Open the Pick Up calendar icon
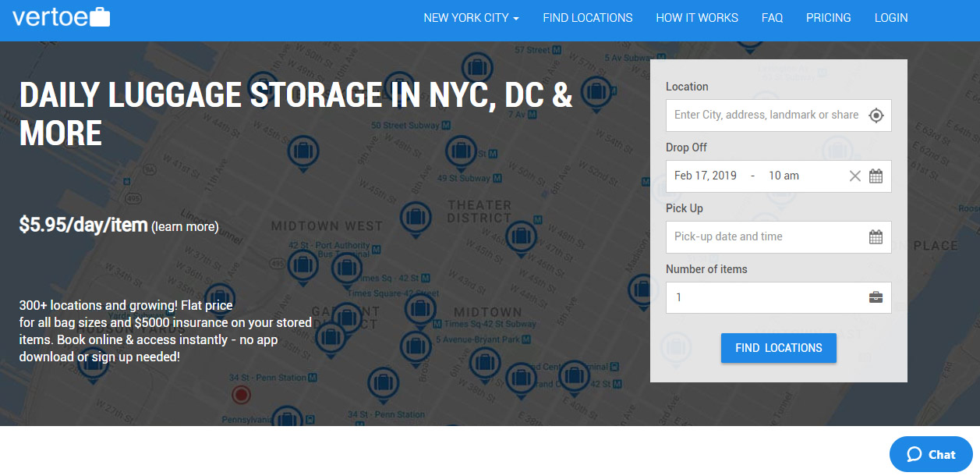This screenshot has width=980, height=476. click(x=876, y=236)
